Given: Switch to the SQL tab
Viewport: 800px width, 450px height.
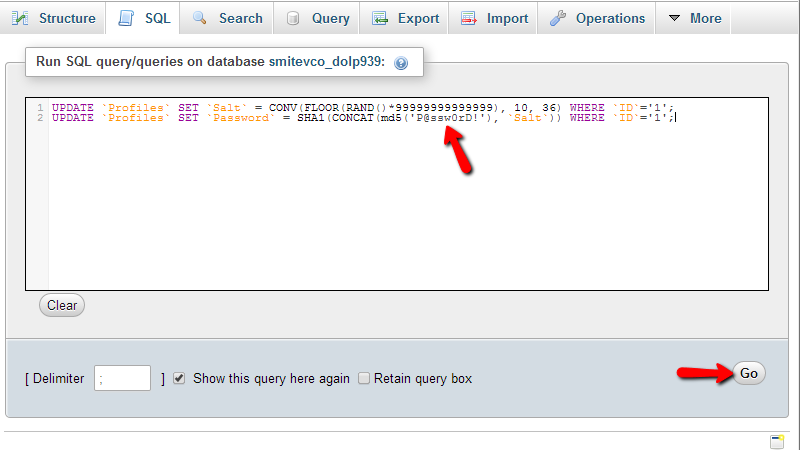Looking at the screenshot, I should point(143,18).
